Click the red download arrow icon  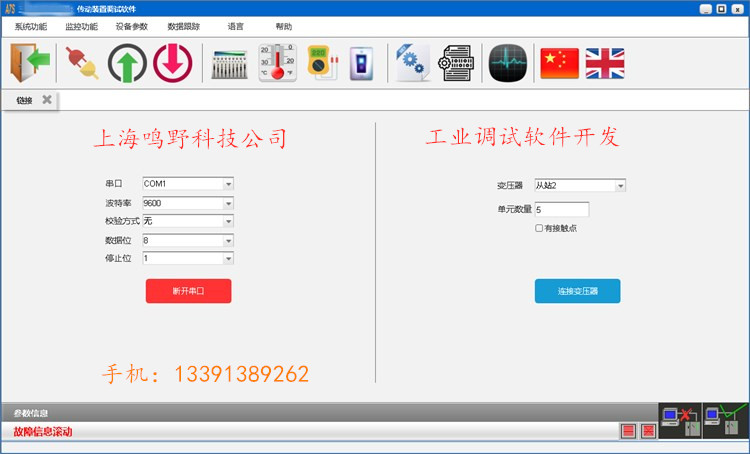172,64
